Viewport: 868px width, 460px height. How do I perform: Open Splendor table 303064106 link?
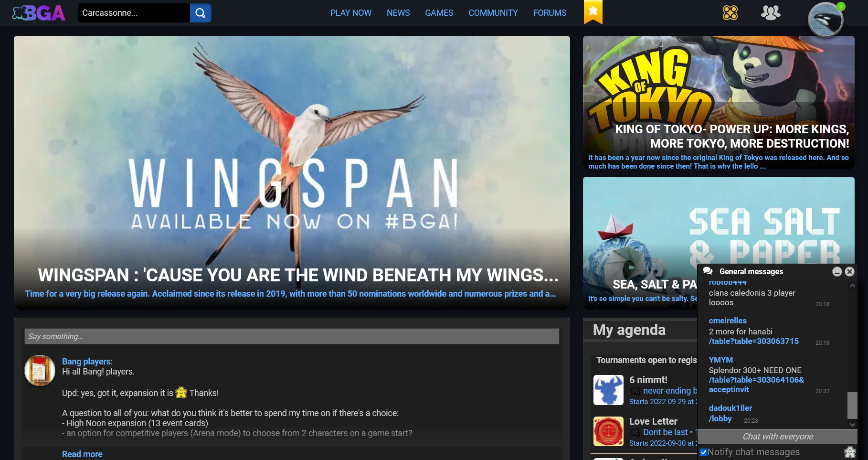pos(756,385)
